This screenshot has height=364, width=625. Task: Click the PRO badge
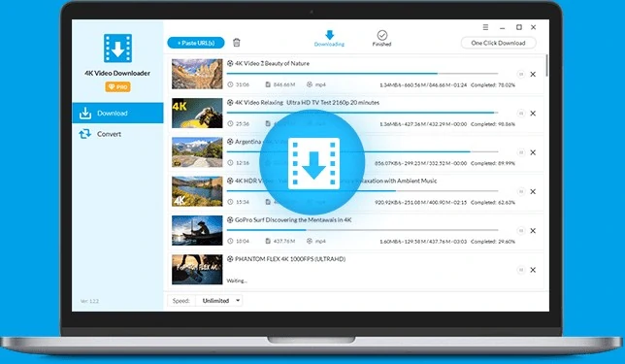[118, 87]
